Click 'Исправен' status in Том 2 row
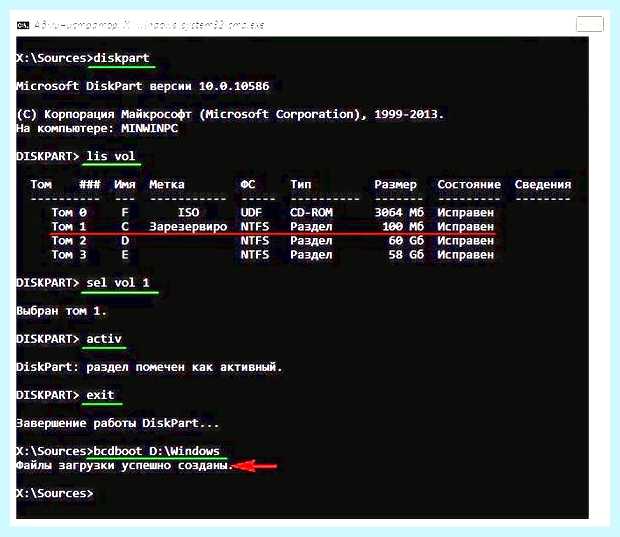620x537 pixels. (465, 241)
